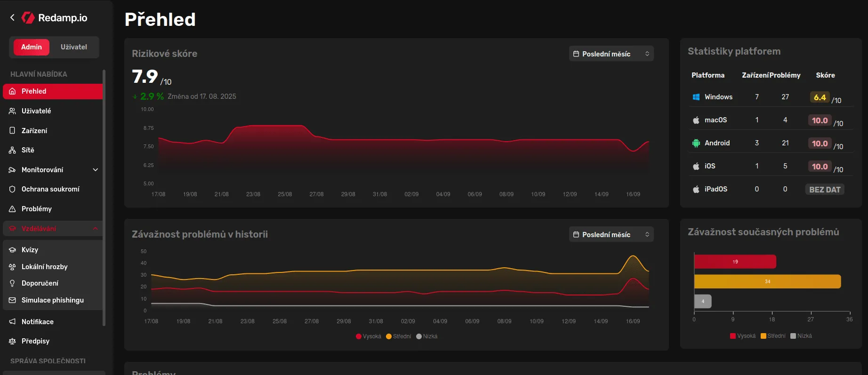Viewport: 868px width, 375px height.
Task: Switch to Uživatel mode
Action: 73,47
